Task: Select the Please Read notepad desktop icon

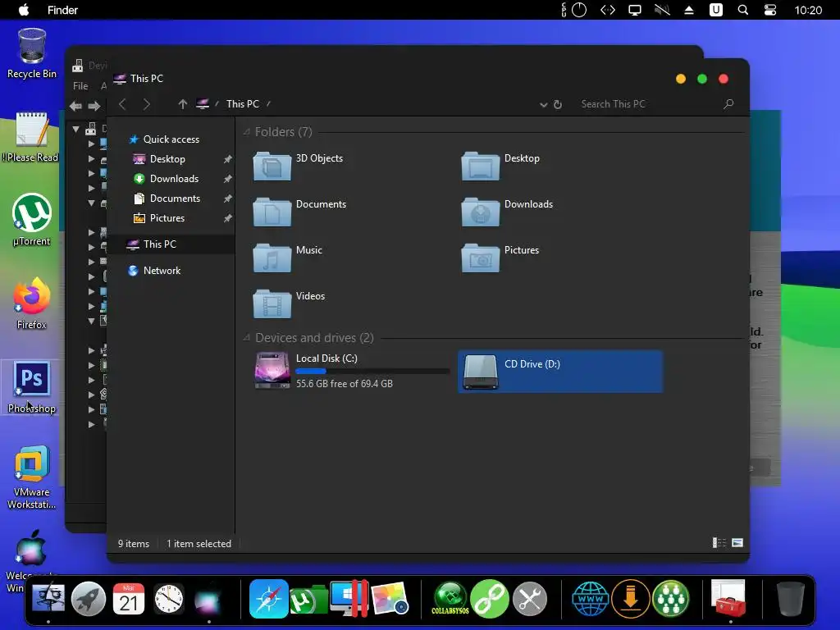Action: 32,137
